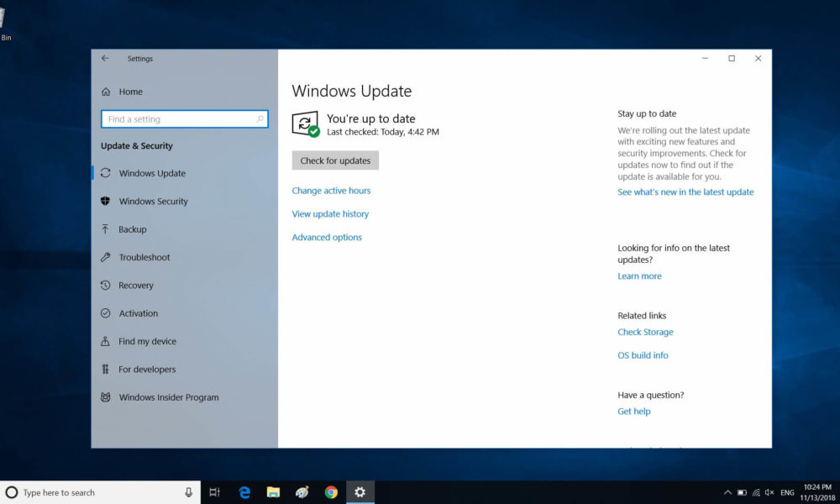840x504 pixels.
Task: Open the clock showing 10:24 PM
Action: [x=817, y=492]
